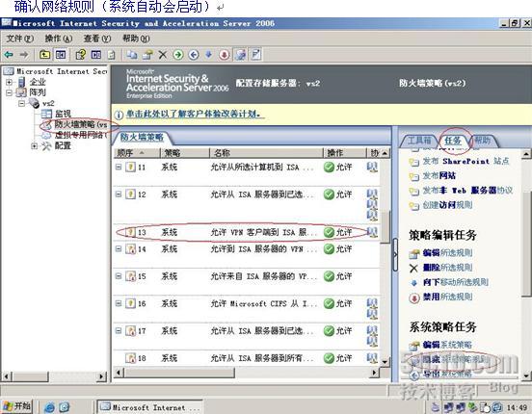This screenshot has width=532, height=414.
Task: Select the 防火墙策略 tab above the rule list
Action: (142, 137)
